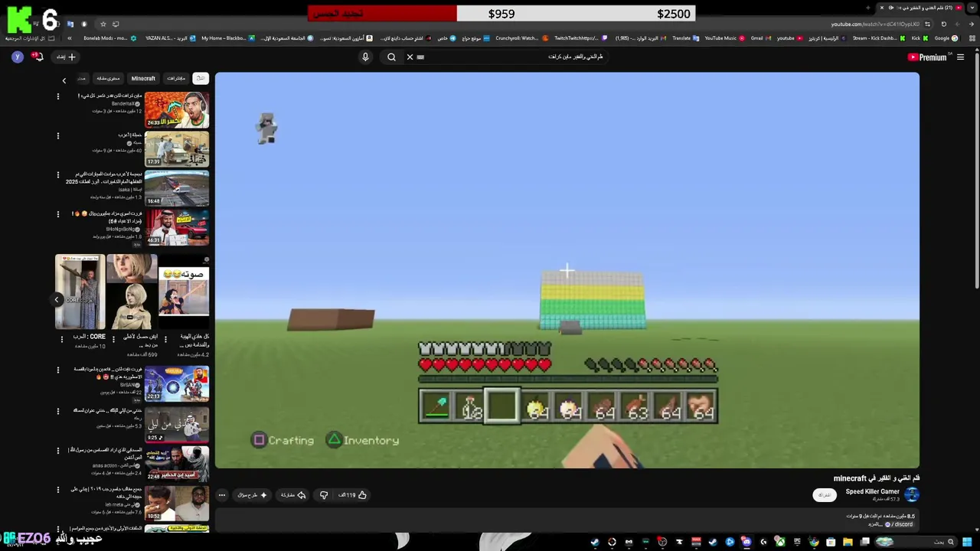Open options menu for the 16:48 video
Viewport: 980px width, 551px height.
click(57, 175)
